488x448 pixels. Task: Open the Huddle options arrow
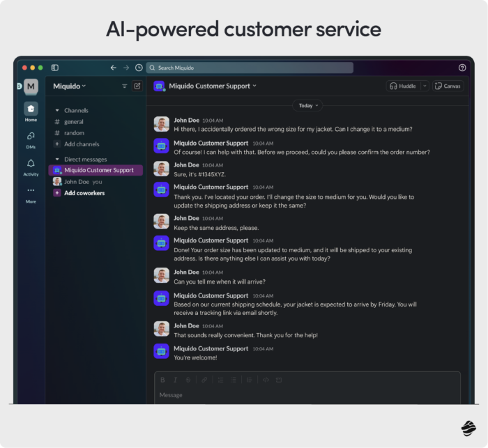(x=425, y=86)
